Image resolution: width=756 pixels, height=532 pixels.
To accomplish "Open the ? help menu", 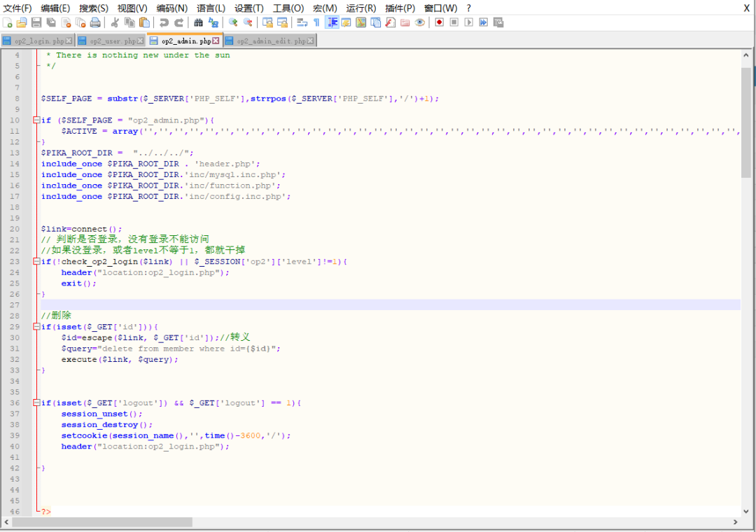I will tap(468, 8).
